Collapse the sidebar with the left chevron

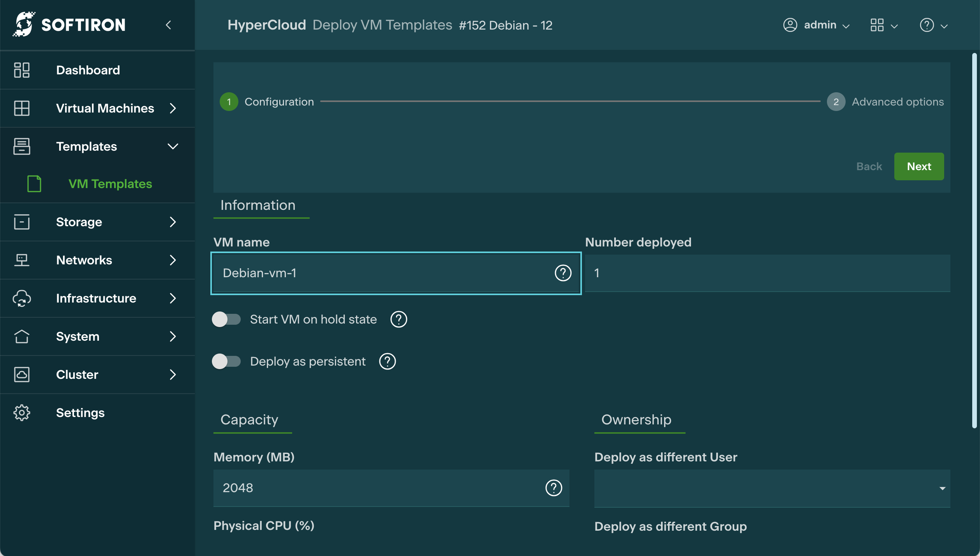pos(168,25)
